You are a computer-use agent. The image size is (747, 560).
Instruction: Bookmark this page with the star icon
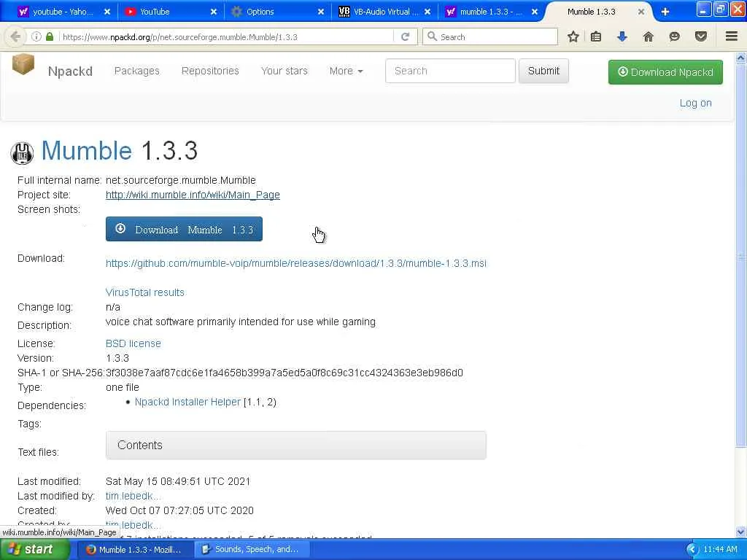pyautogui.click(x=573, y=36)
